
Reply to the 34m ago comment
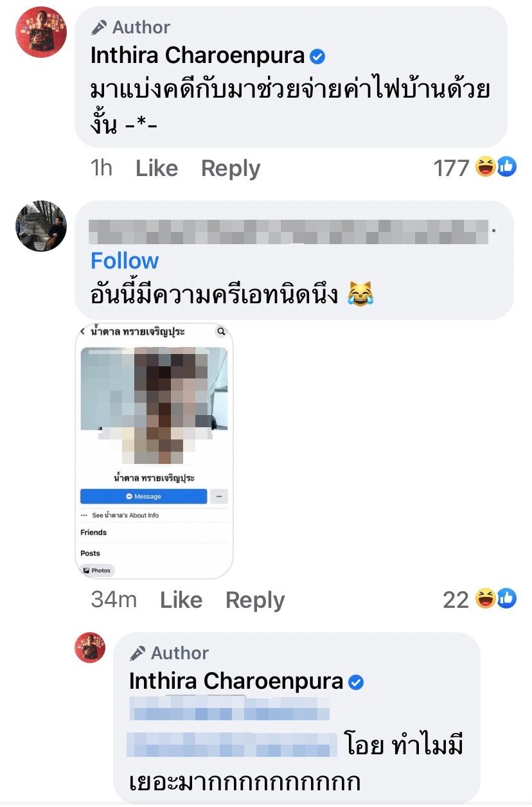(x=255, y=600)
